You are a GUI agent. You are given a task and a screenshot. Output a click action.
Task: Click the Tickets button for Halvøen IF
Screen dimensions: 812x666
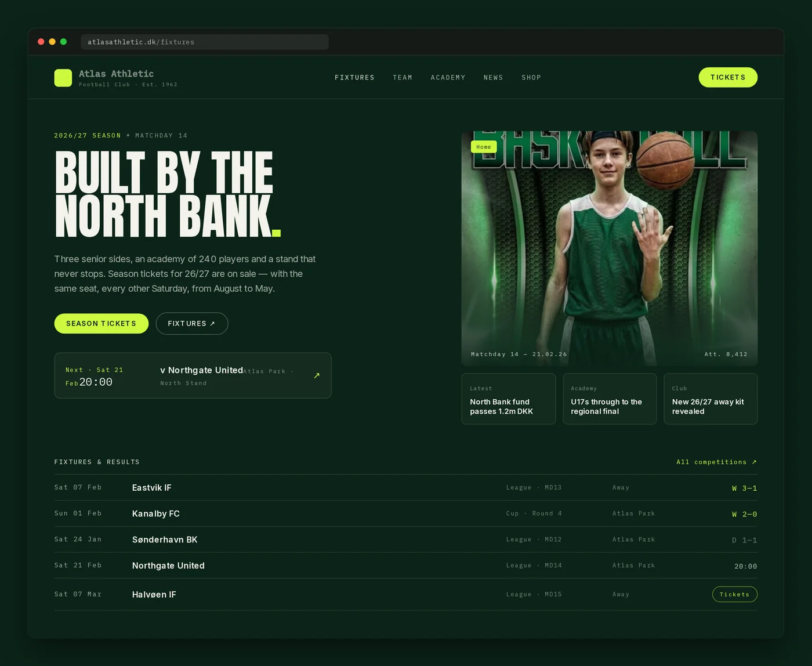[x=734, y=595]
